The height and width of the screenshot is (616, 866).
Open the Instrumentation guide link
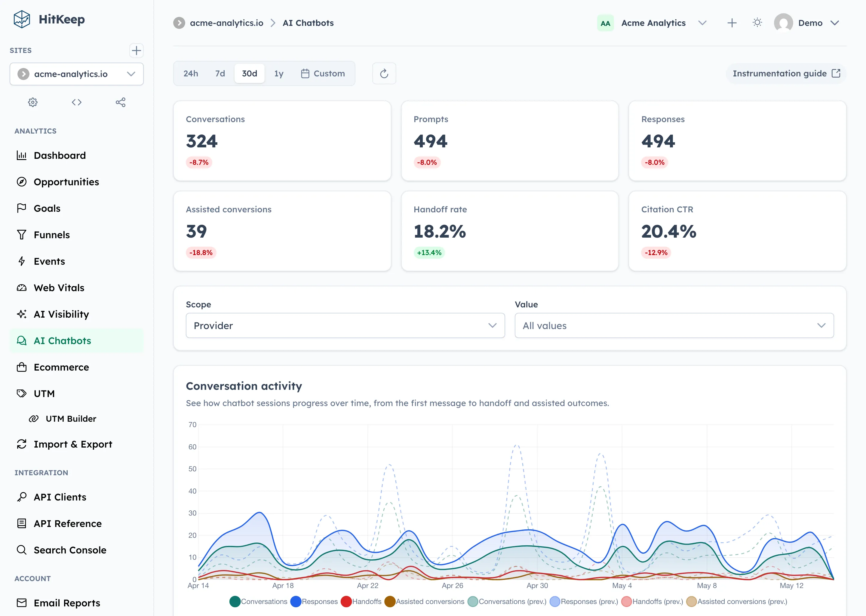point(786,74)
